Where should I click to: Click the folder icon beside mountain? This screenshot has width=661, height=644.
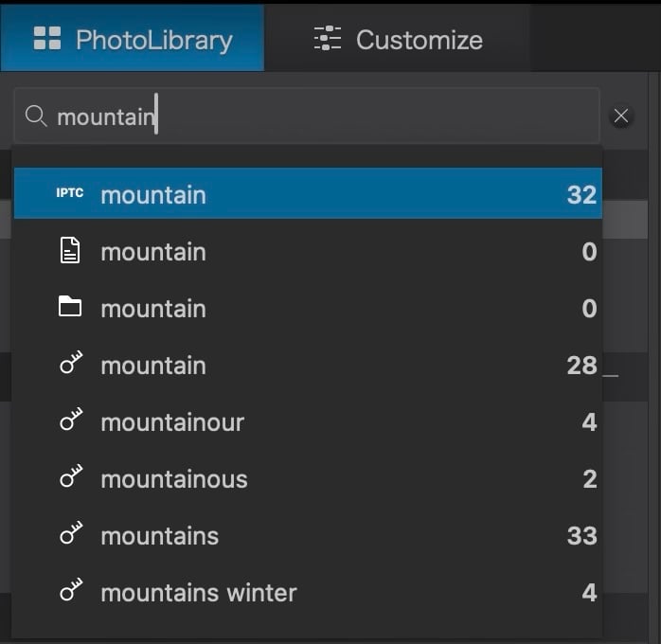pos(69,308)
